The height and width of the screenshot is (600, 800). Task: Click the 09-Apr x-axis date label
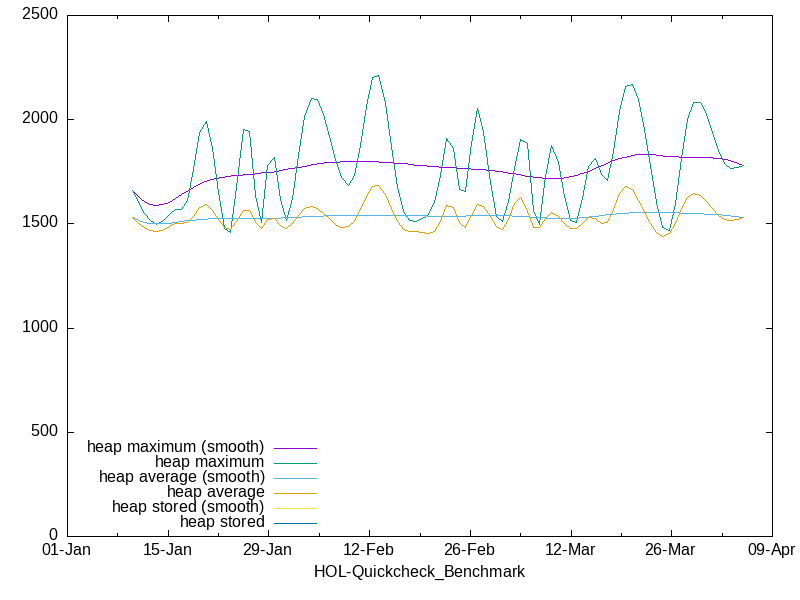[x=771, y=550]
